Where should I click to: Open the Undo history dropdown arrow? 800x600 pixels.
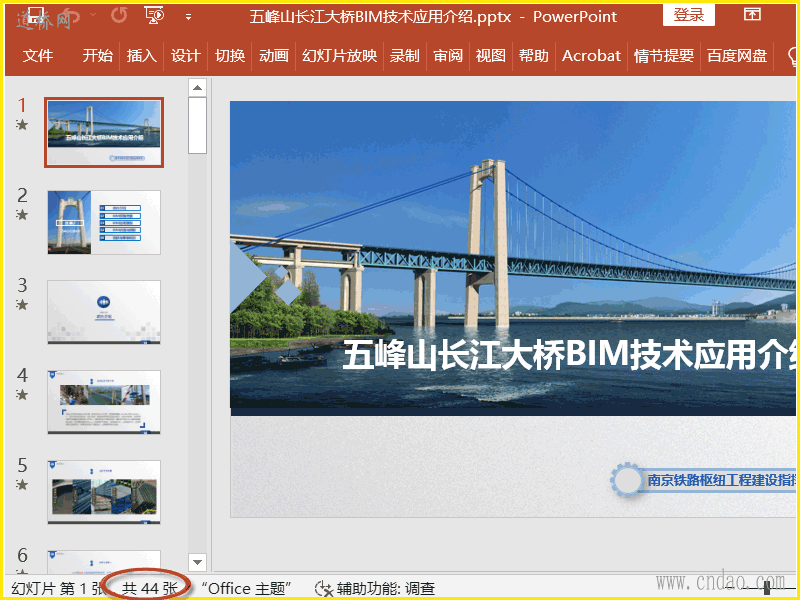click(x=92, y=15)
